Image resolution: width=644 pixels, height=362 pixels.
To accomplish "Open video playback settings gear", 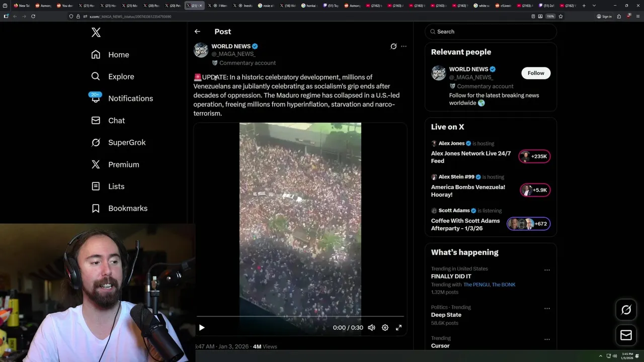I will [385, 328].
